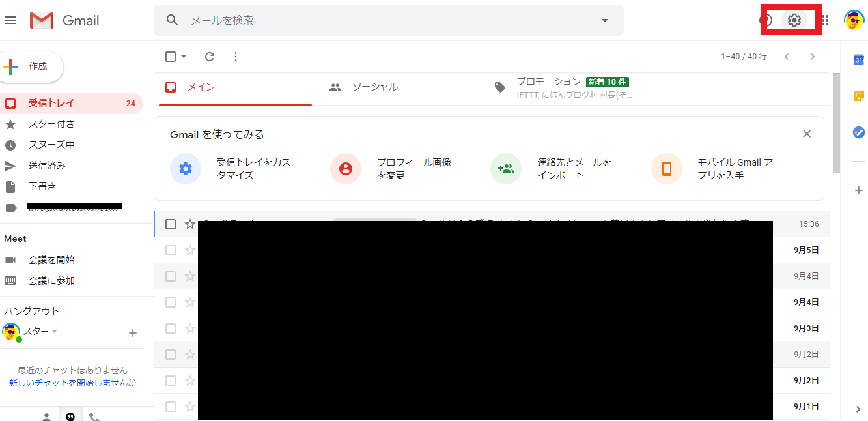868x421 pixels.
Task: Open the account avatar in top bar
Action: click(x=854, y=20)
